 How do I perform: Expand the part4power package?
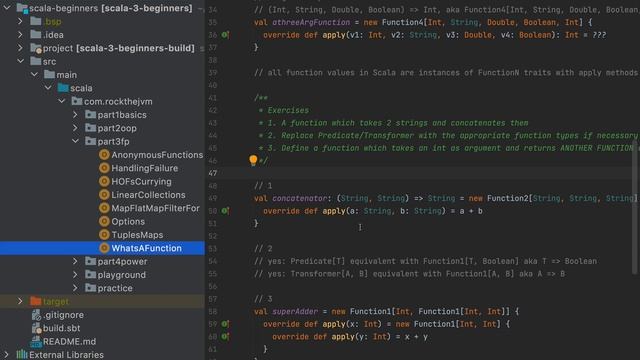(75, 261)
